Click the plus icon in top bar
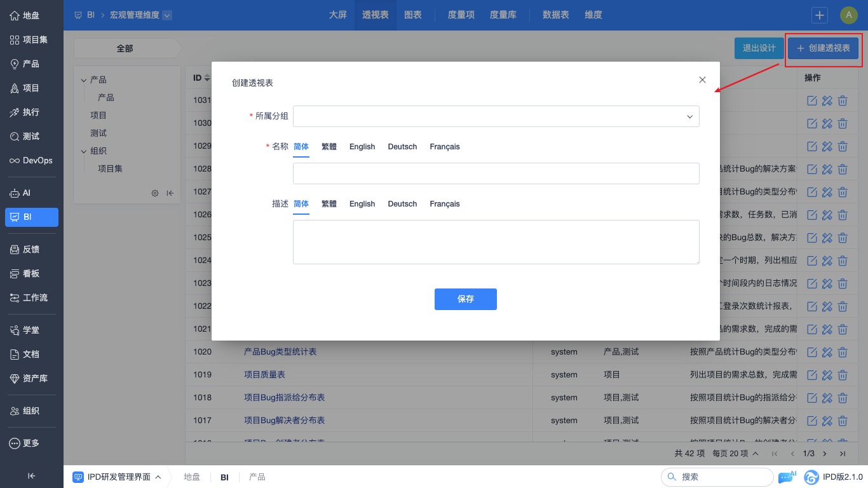Viewport: 868px width, 488px height. pos(820,15)
